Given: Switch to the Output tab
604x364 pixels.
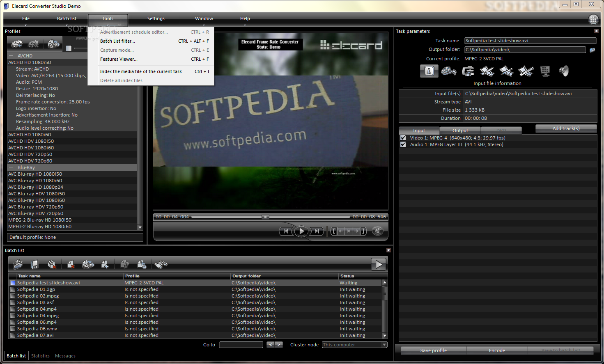Looking at the screenshot, I should [x=460, y=130].
